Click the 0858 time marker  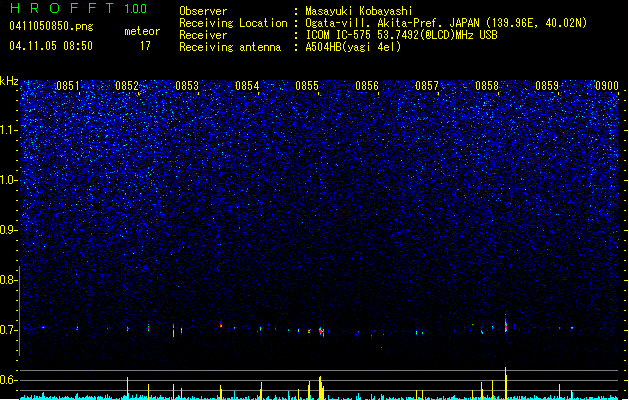[487, 86]
